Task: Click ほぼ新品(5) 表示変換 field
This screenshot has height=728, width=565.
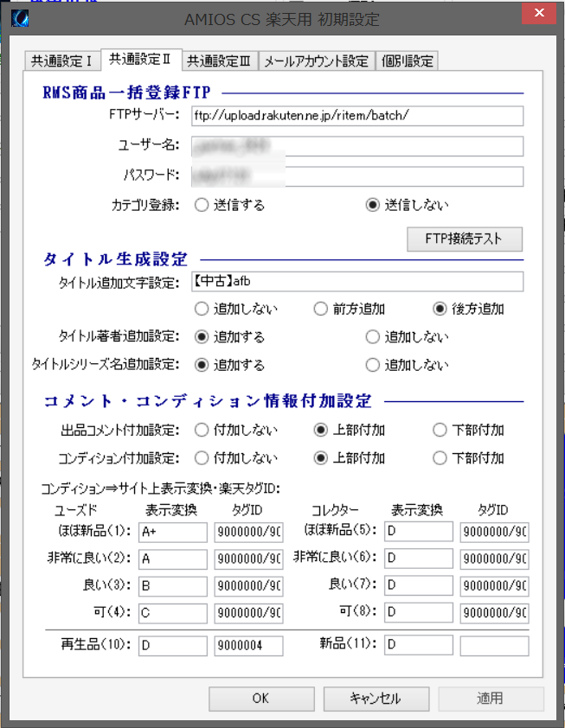Action: (x=419, y=531)
